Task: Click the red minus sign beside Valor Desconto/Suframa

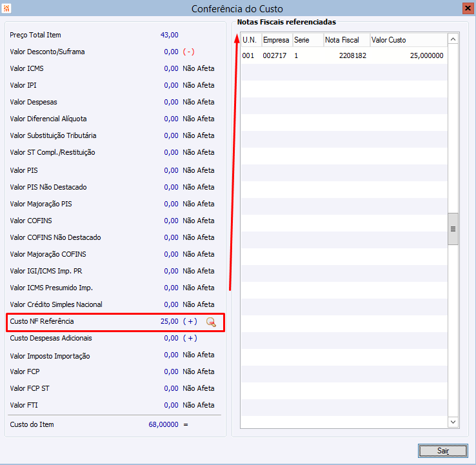Action: coord(188,52)
